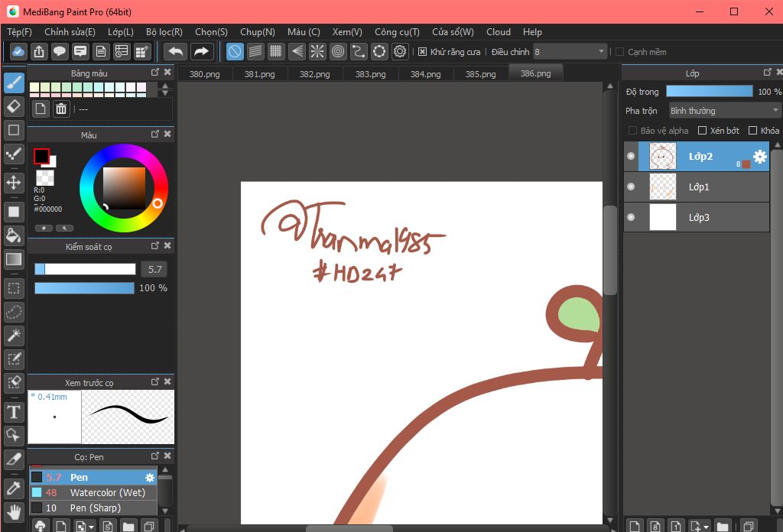783x532 pixels.
Task: Select the Pen (Sharp) brush
Action: tap(93, 508)
